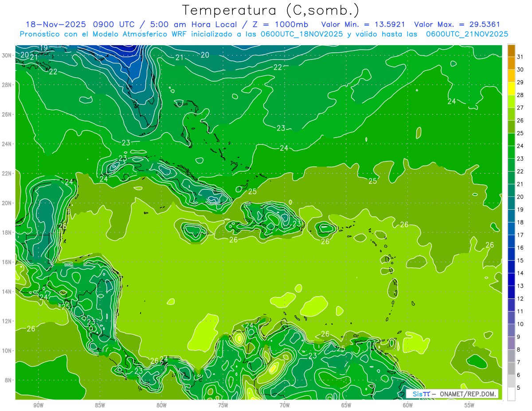Click the color bar legend value "17"
The image size is (532, 411).
pyautogui.click(x=520, y=235)
